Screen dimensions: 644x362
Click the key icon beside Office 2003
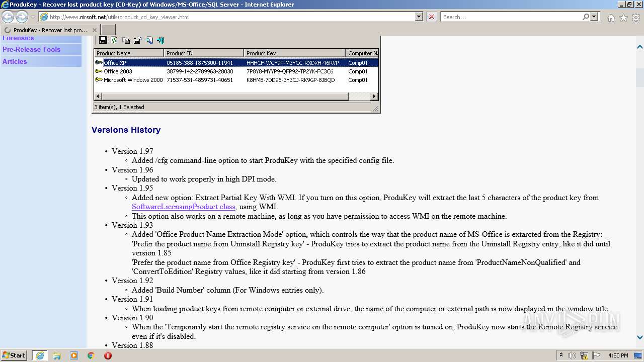(99, 71)
